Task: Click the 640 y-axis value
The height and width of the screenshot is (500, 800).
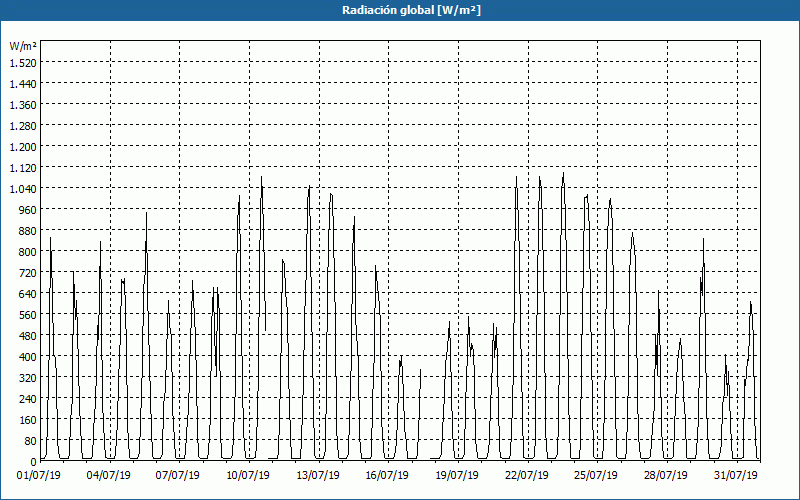Action: coord(28,294)
